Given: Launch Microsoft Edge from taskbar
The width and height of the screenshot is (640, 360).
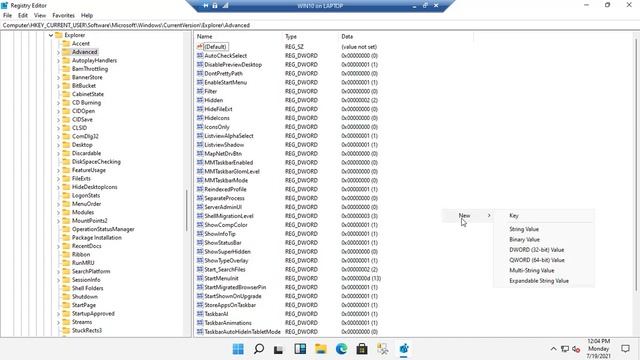Looking at the screenshot, I should [341, 349].
